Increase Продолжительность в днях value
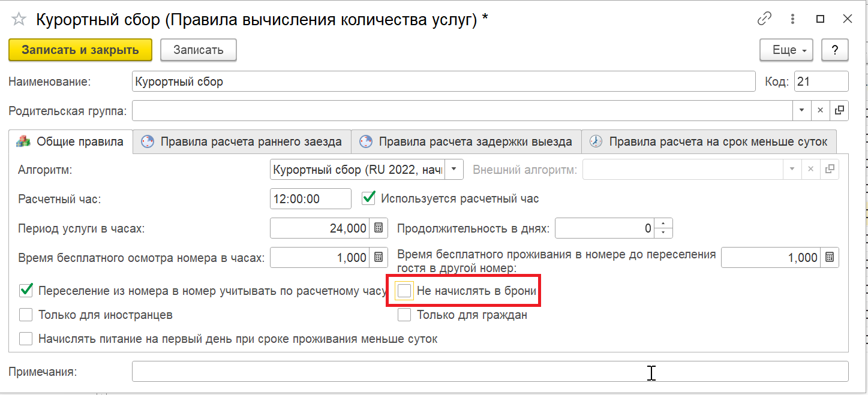The height and width of the screenshot is (395, 868). (x=663, y=224)
